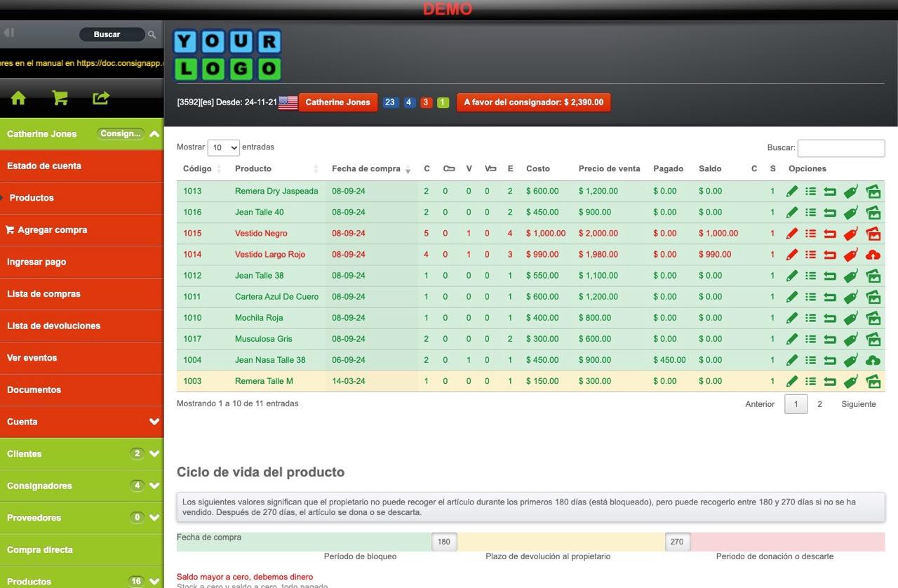The width and height of the screenshot is (898, 588).
Task: Open the list icon for Jean Nasa Talle 38
Action: (810, 360)
